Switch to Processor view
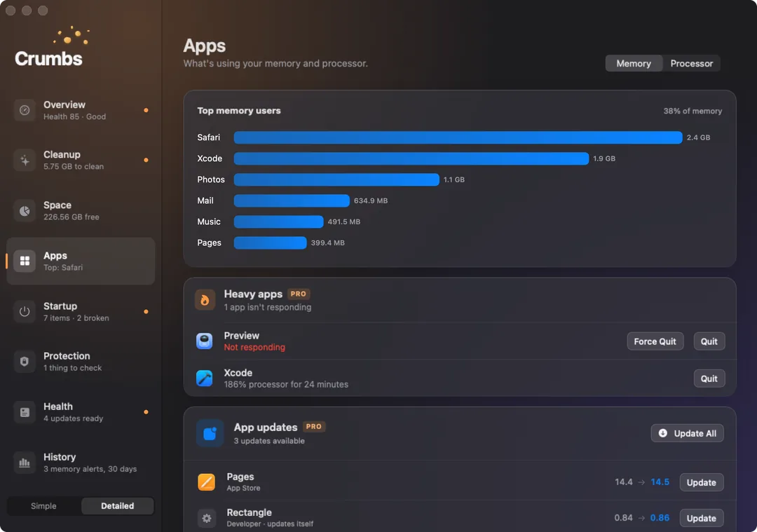Image resolution: width=757 pixels, height=532 pixels. tap(691, 63)
